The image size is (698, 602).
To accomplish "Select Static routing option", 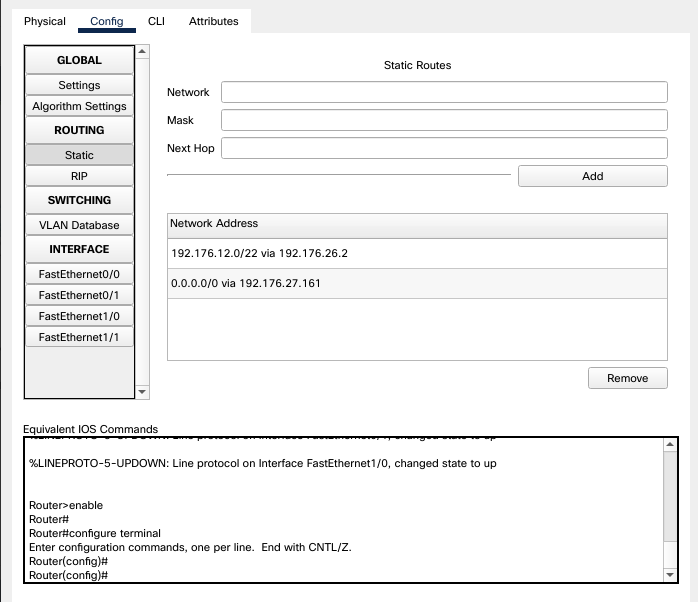I will point(79,155).
